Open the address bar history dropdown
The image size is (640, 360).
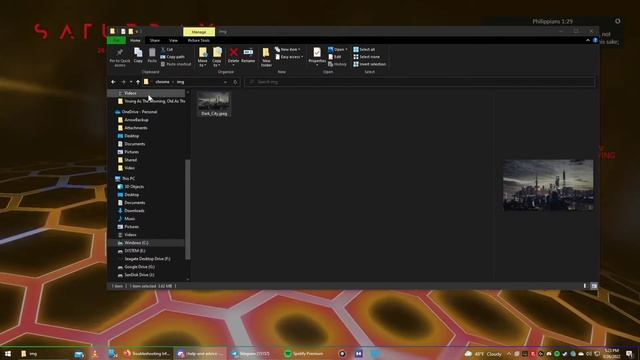225,82
